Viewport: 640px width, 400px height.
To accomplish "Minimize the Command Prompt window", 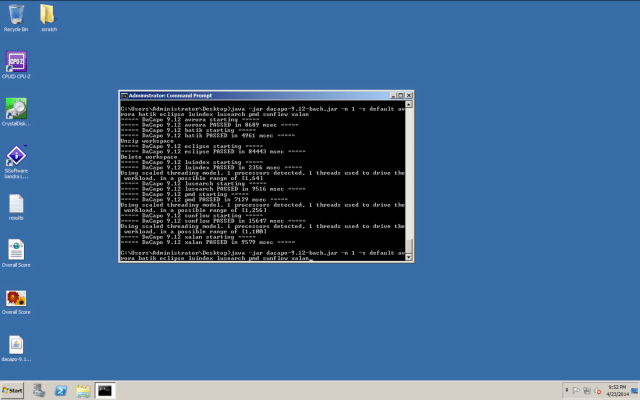I will [393, 96].
